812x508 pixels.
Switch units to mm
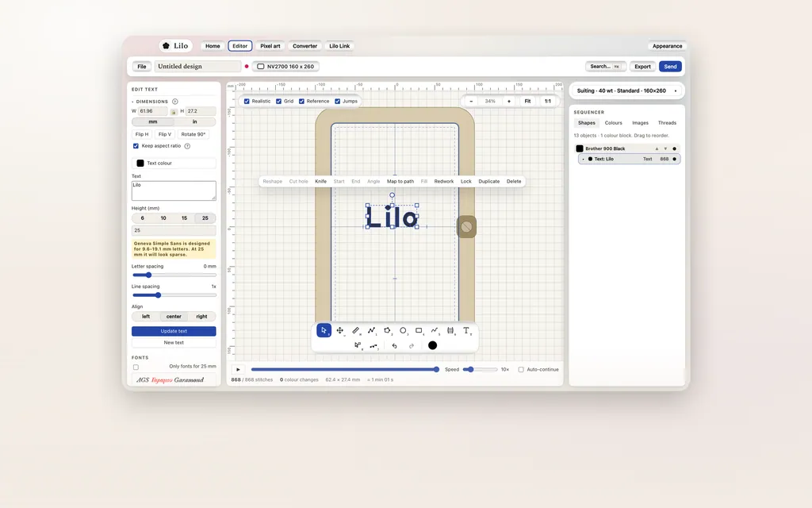coord(153,121)
